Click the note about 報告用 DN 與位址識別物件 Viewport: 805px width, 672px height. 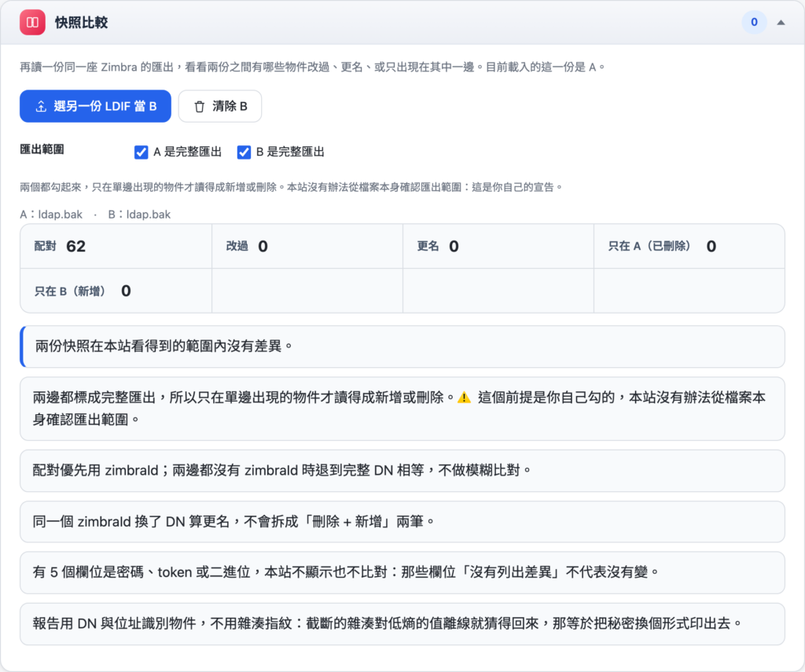point(402,624)
